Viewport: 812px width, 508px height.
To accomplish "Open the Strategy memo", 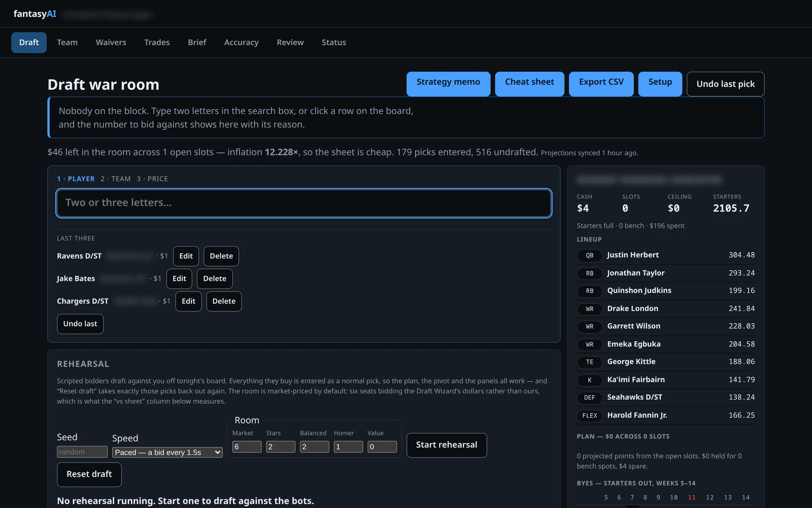I will point(448,84).
